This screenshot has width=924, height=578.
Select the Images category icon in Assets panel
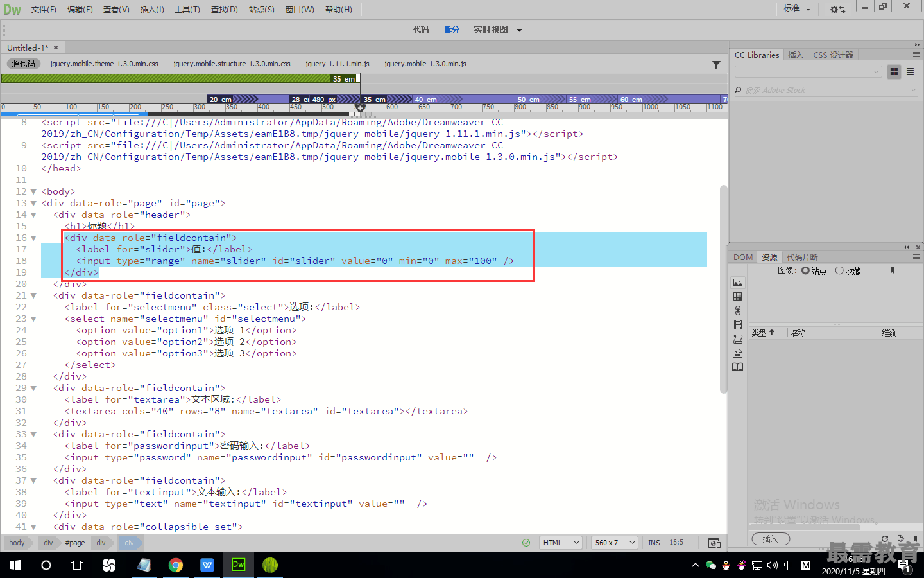(x=738, y=283)
